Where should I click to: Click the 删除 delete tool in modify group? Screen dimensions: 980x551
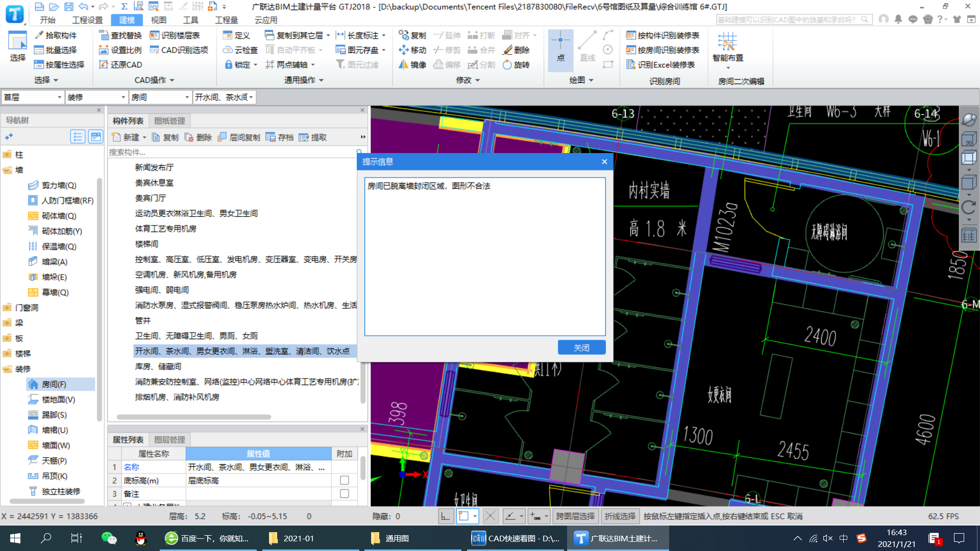tap(517, 50)
